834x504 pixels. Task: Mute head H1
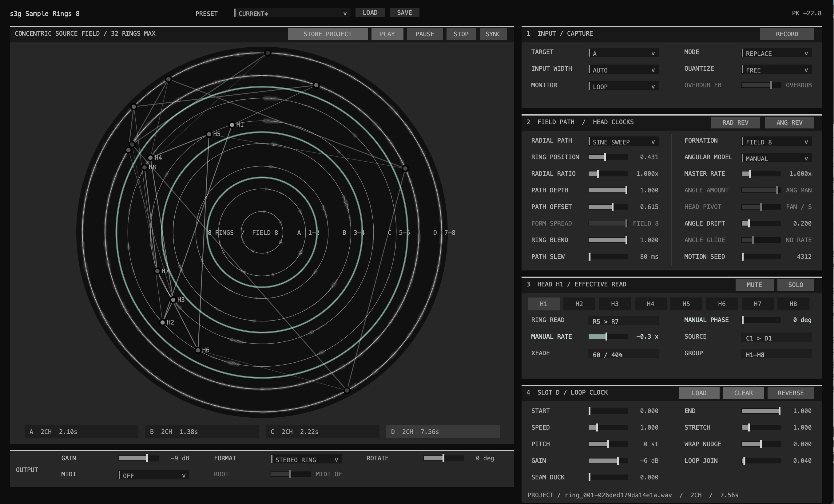(754, 285)
